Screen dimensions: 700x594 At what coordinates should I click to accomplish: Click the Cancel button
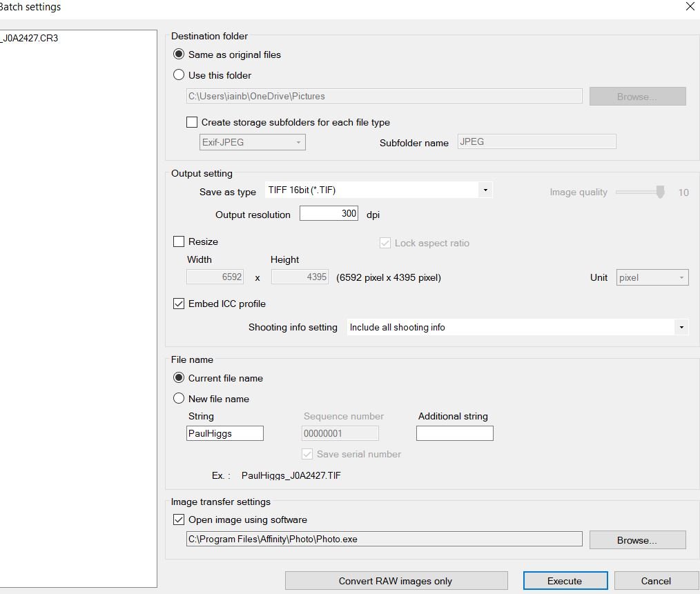(656, 581)
